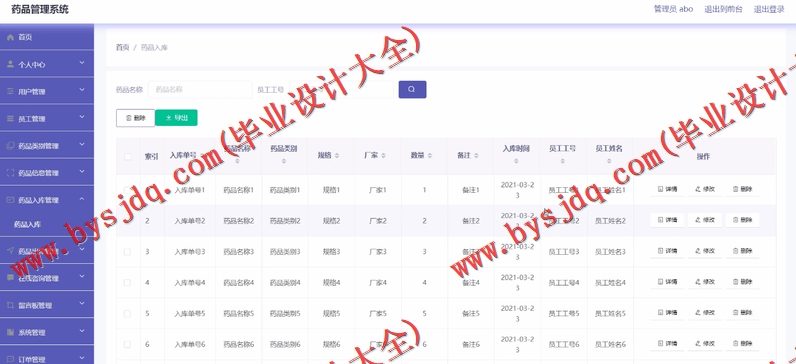The height and width of the screenshot is (364, 796).
Task: Expand 用户管理 with its chevron
Action: (x=82, y=90)
